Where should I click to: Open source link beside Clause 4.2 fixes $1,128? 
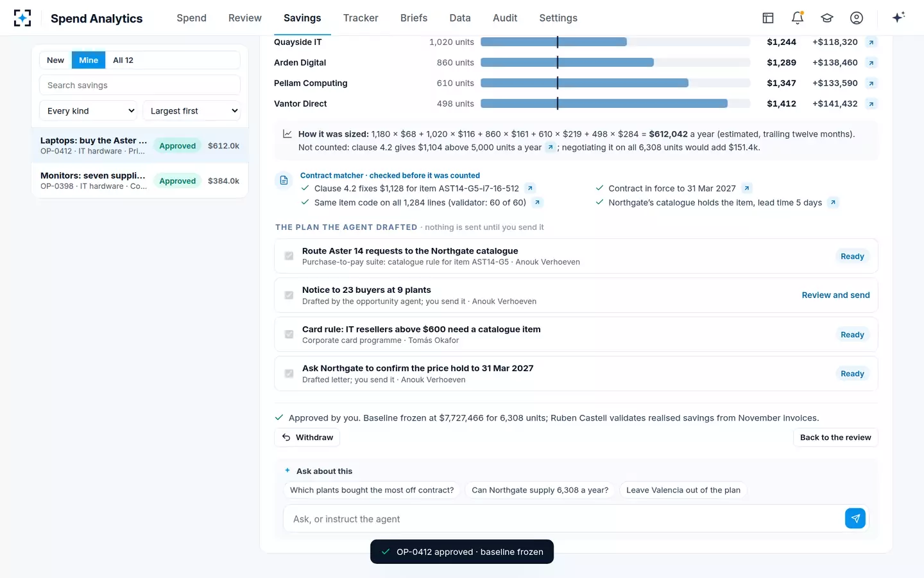(529, 188)
